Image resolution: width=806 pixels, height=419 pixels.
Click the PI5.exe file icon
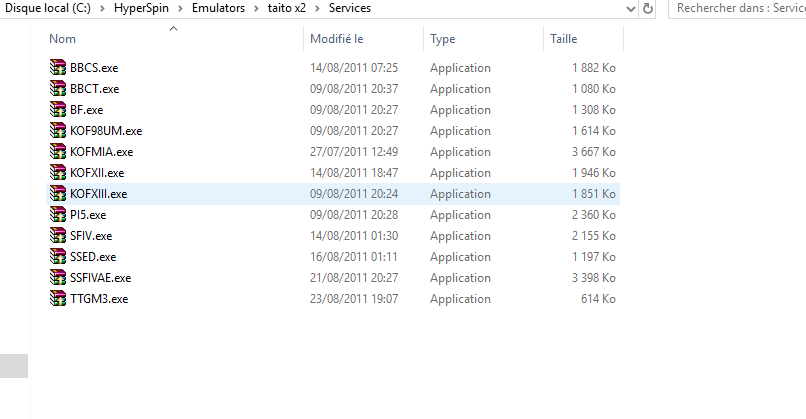pos(58,214)
